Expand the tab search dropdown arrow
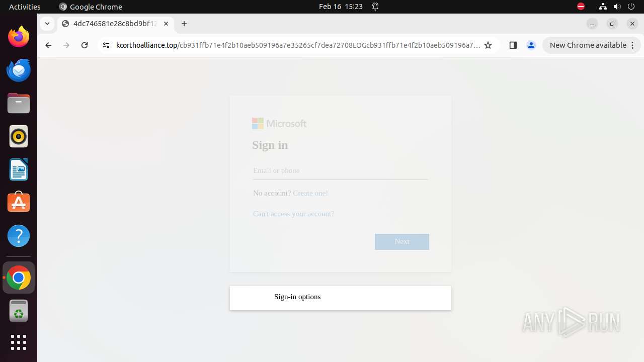The width and height of the screenshot is (644, 362). 47,24
